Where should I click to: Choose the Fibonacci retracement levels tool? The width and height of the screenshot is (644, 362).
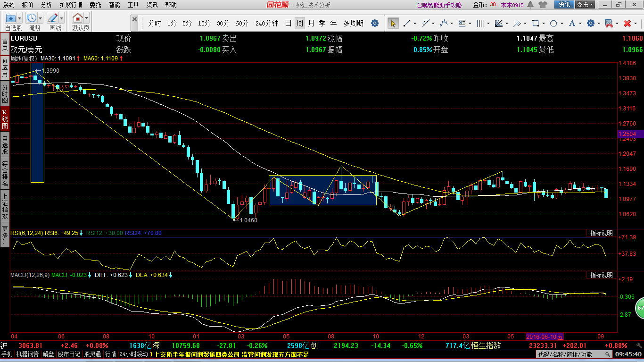click(x=462, y=23)
